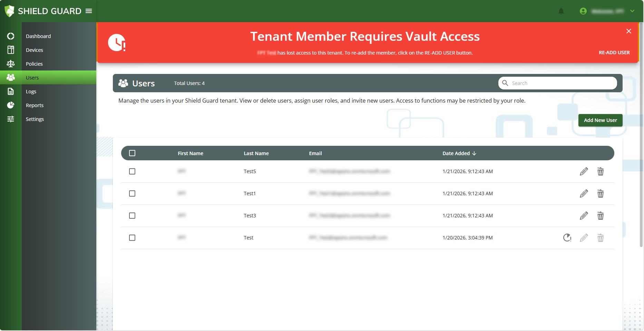Open the Devices menu item
Viewport: 644px width, 331px height.
point(35,50)
